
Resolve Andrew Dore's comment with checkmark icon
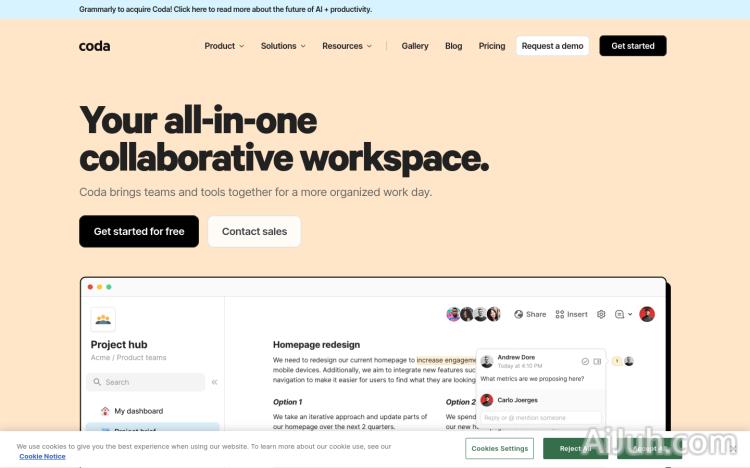click(x=585, y=361)
